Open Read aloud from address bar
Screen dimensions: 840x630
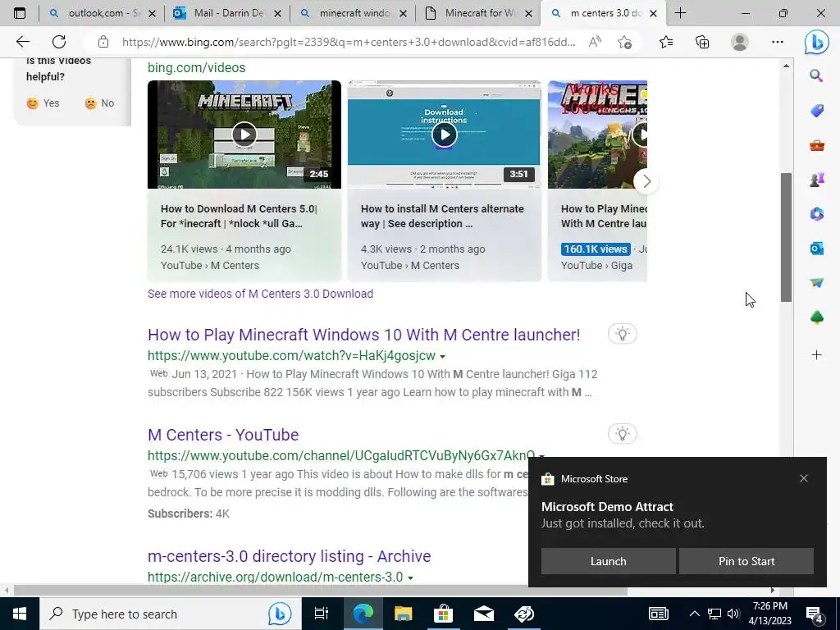[x=595, y=42]
